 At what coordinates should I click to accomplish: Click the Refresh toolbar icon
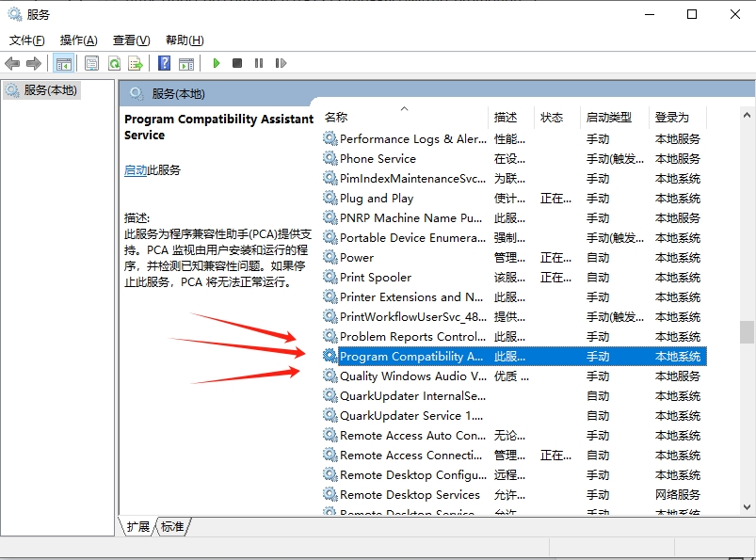(x=114, y=63)
